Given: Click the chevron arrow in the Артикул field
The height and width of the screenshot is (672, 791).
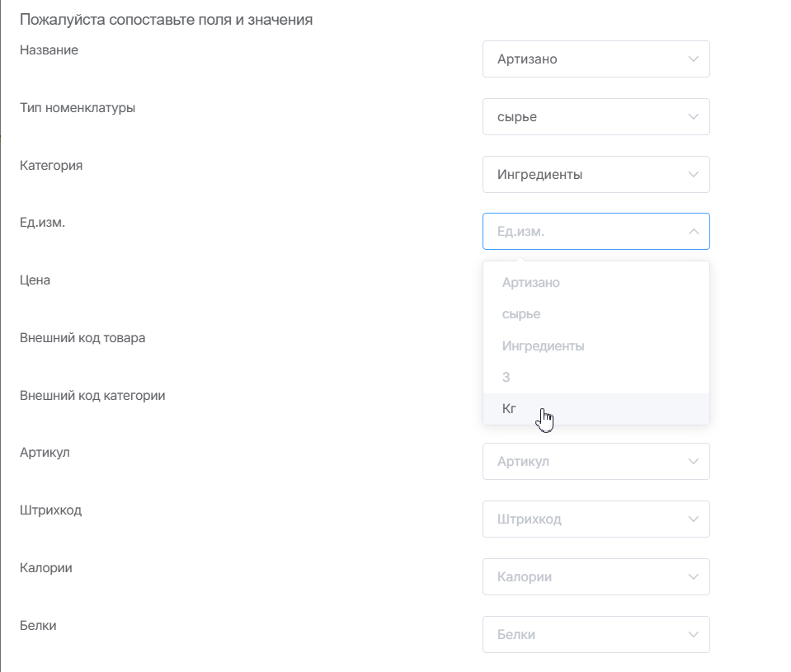Looking at the screenshot, I should click(693, 462).
